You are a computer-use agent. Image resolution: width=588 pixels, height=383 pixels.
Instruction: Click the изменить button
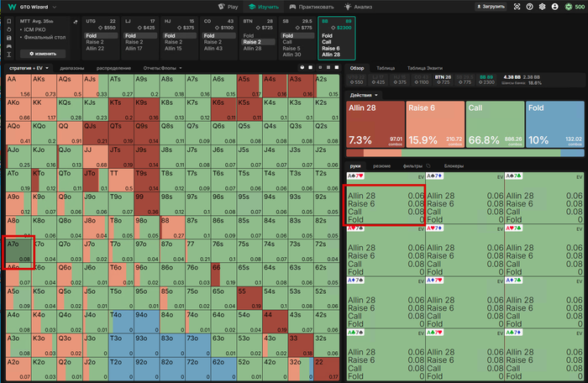pos(43,54)
